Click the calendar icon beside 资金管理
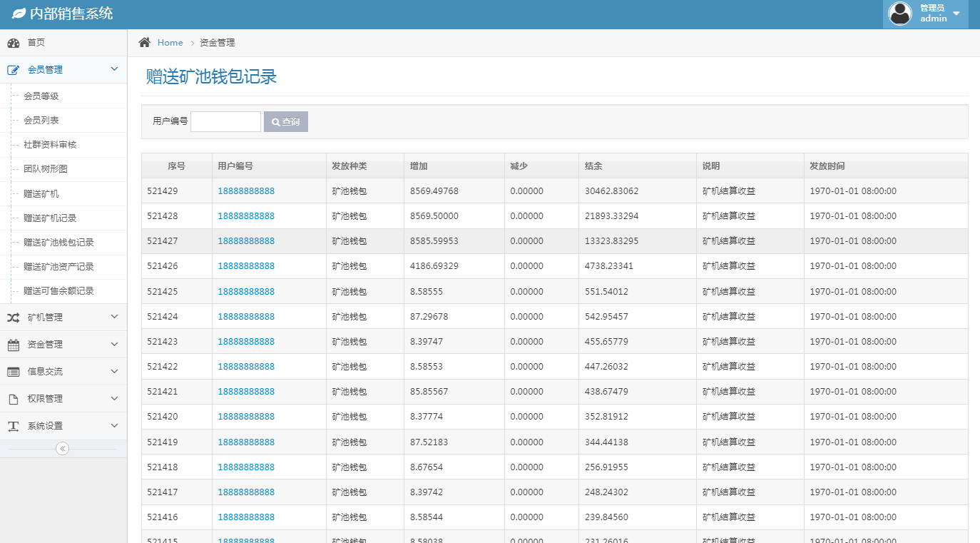The image size is (980, 543). [14, 345]
